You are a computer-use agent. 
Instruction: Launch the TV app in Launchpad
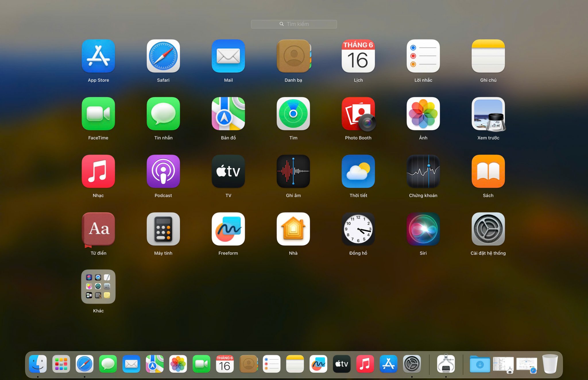[x=228, y=172]
